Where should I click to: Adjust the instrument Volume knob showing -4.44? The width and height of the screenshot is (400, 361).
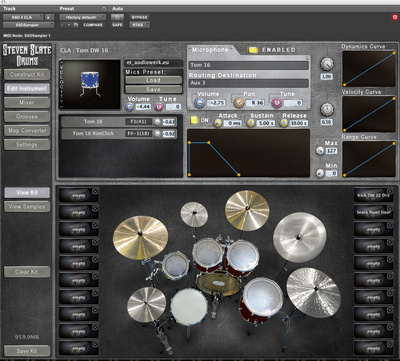coord(130,107)
